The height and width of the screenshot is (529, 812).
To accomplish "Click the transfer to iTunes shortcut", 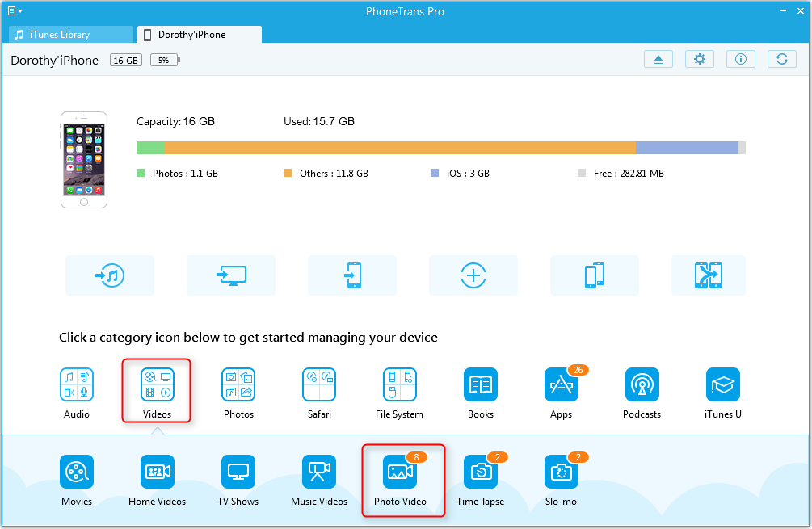I will [110, 275].
